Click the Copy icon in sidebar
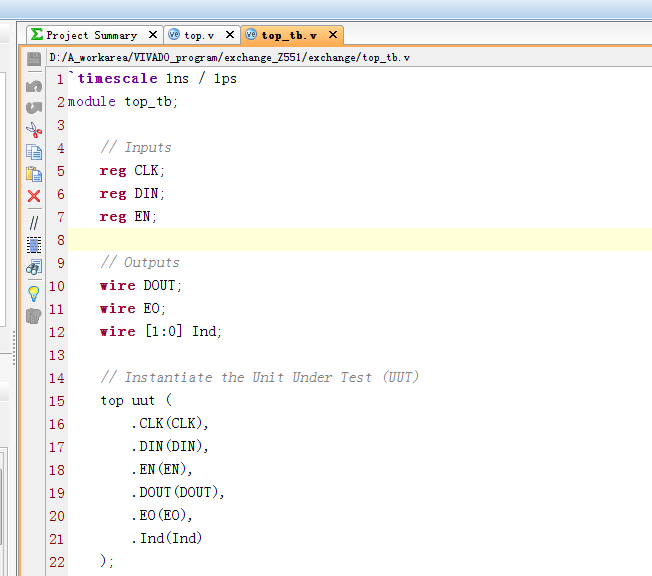652x576 pixels. click(x=34, y=152)
